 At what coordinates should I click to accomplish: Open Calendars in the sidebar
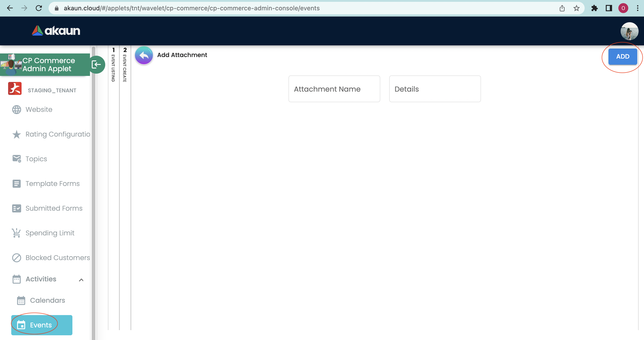47,300
